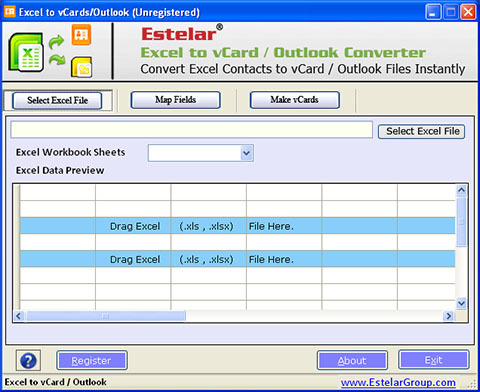The height and width of the screenshot is (392, 480).
Task: Open the About dialog
Action: 352,360
